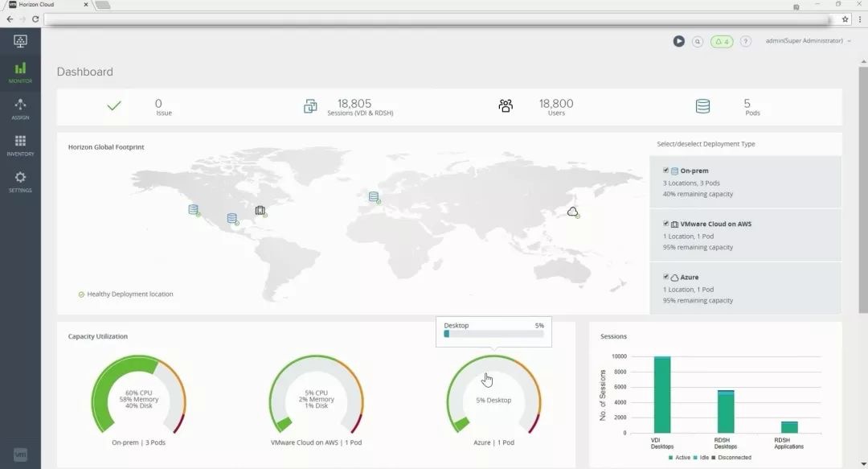
Task: Select the VMware Cloud on AWS map marker
Action: (x=260, y=210)
